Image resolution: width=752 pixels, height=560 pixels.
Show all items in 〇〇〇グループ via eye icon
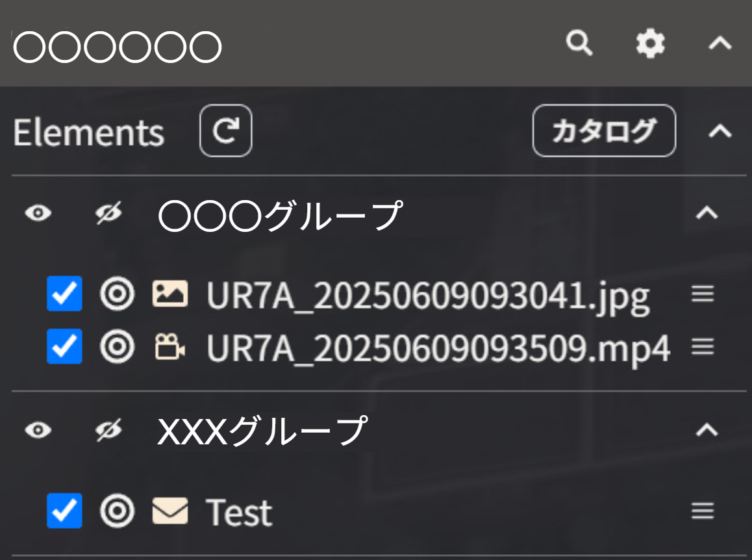coord(38,213)
